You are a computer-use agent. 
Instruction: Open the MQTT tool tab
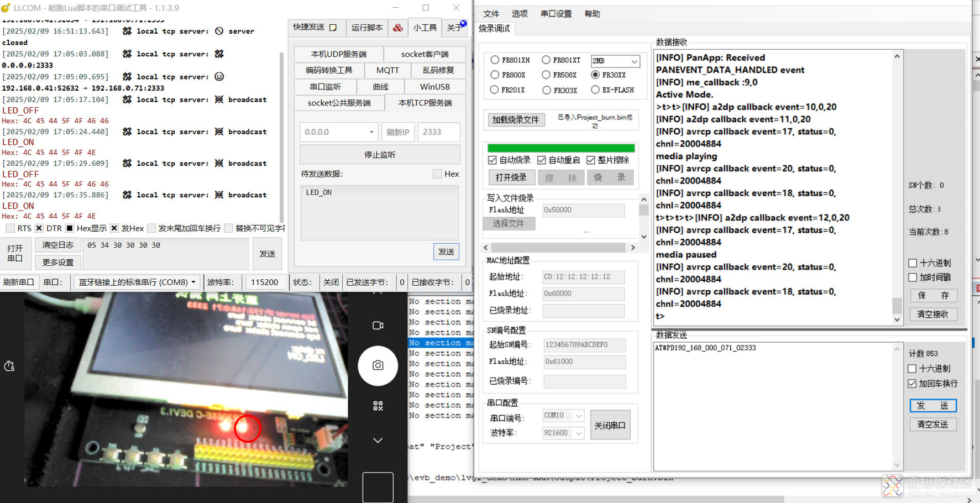[387, 70]
